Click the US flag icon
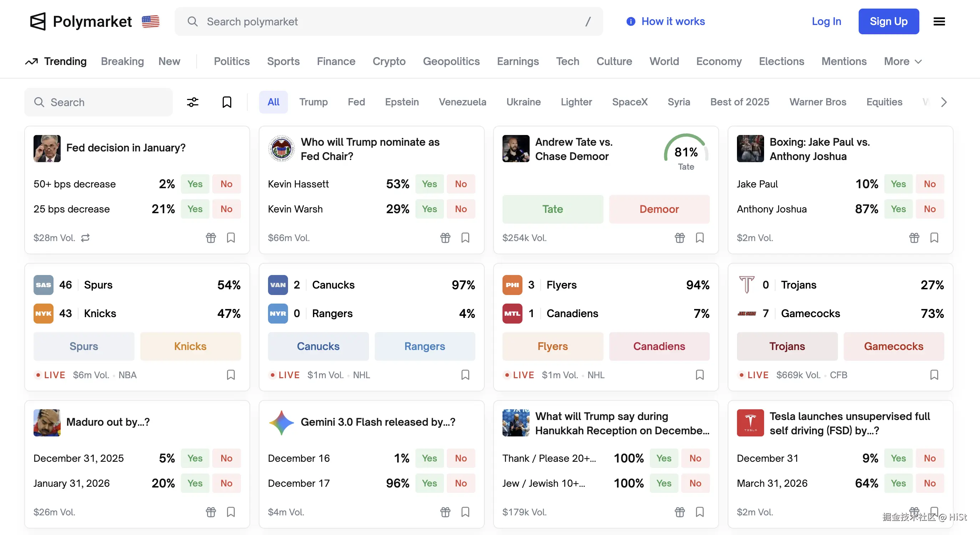Viewport: 980px width, 535px height. click(x=151, y=21)
